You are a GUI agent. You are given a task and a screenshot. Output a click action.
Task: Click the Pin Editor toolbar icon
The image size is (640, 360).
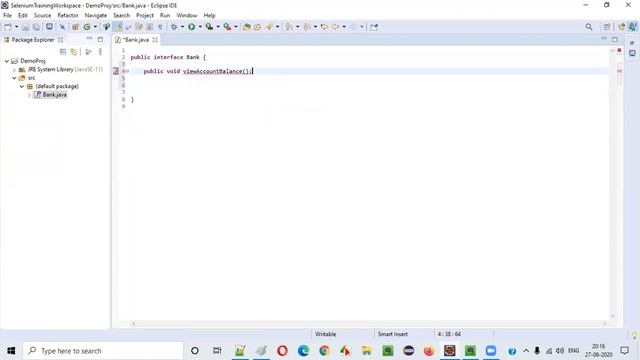coord(374,27)
